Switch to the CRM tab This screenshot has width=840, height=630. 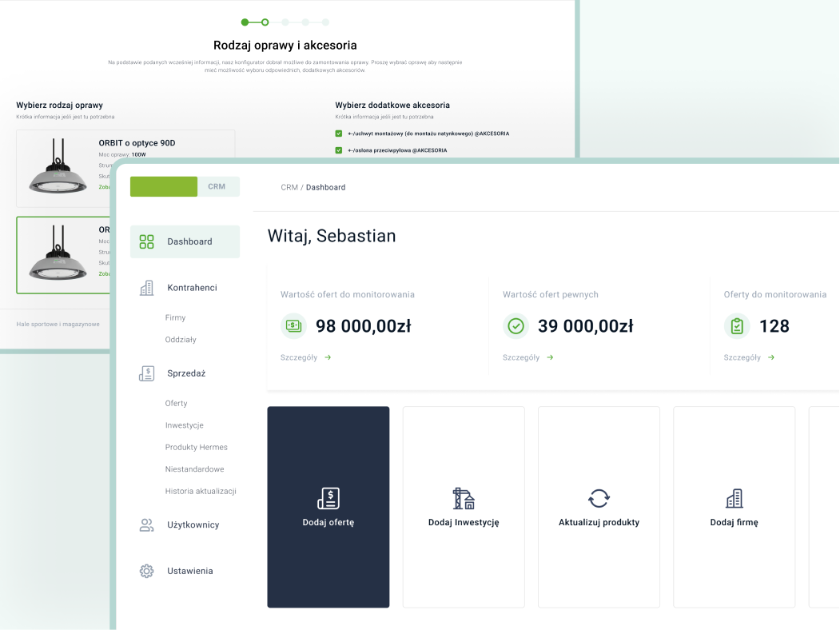218,186
